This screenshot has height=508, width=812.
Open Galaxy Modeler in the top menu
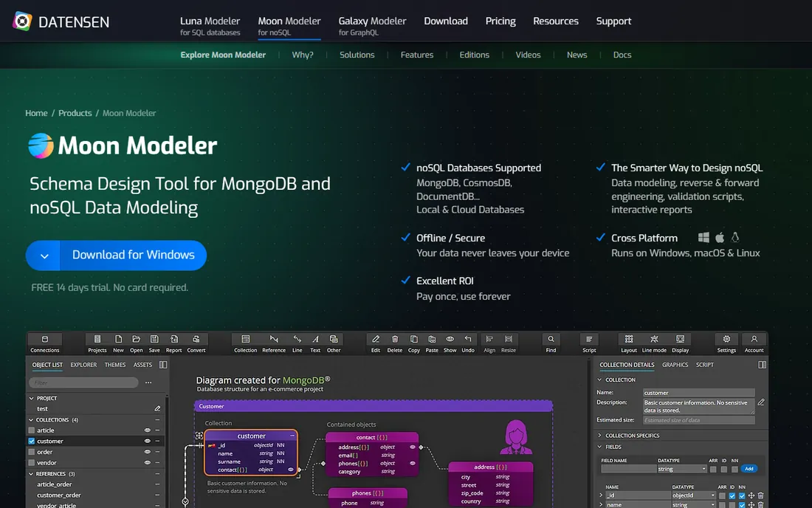[x=372, y=25]
